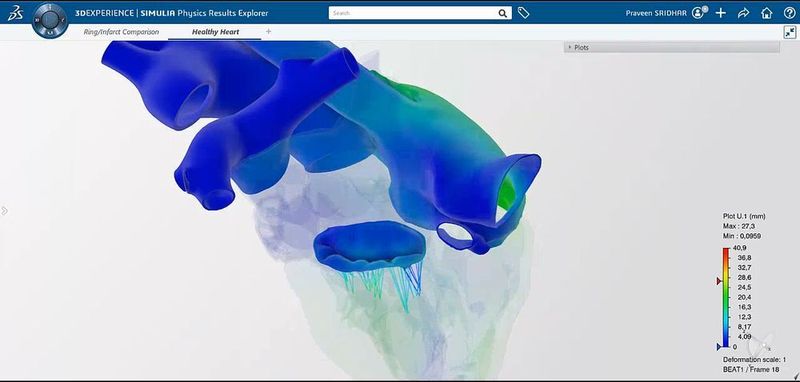Screen dimensions: 800x382
Task: Click the legend value 20,4
Action: 744,297
